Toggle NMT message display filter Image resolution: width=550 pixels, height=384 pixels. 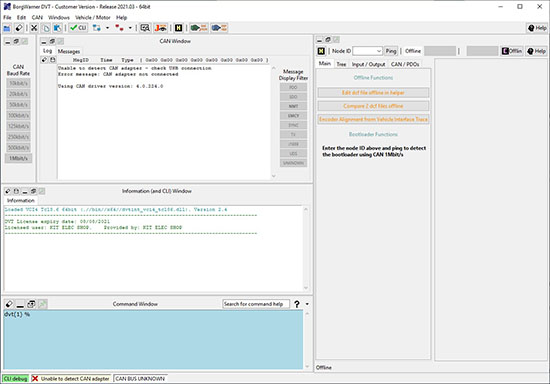point(293,106)
